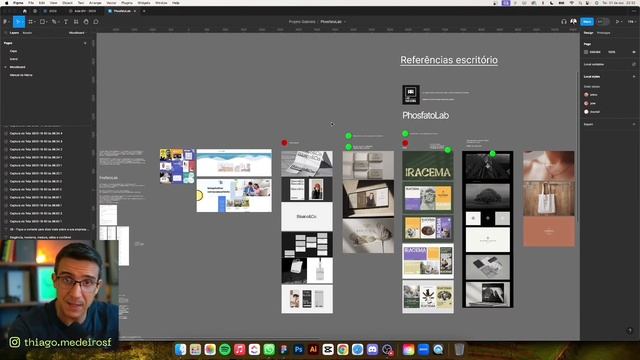
Task: Open the Manual da Marca page
Action: pos(21,75)
